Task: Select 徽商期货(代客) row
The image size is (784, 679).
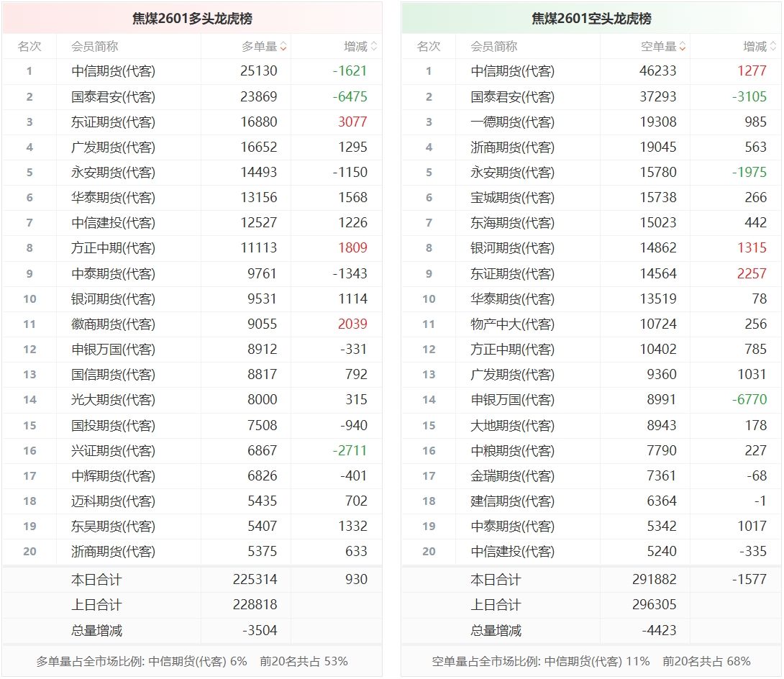Action: point(192,324)
